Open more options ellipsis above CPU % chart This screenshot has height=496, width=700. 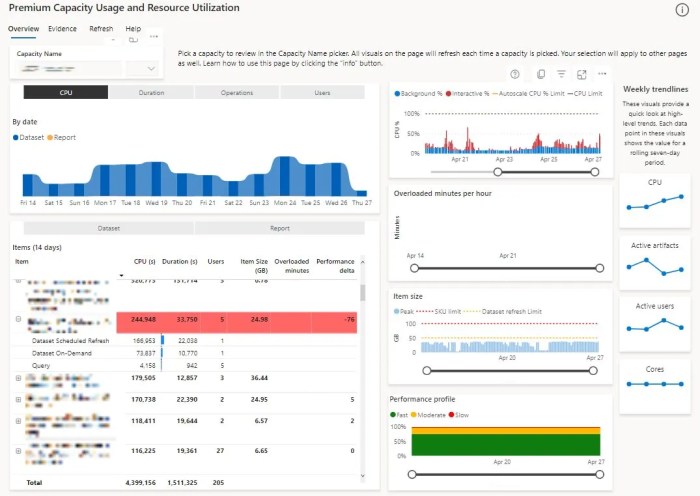click(602, 74)
